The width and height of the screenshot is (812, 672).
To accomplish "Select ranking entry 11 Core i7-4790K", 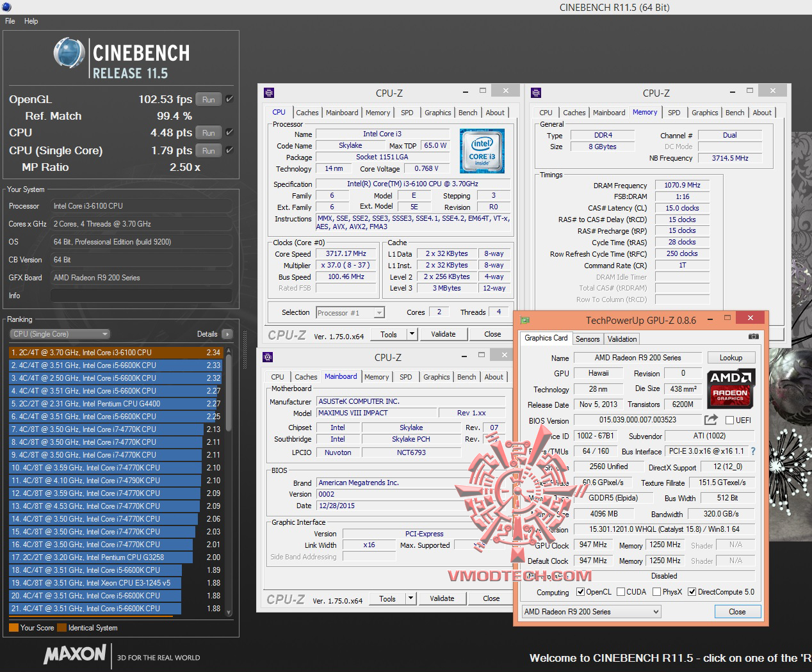I will [116, 481].
